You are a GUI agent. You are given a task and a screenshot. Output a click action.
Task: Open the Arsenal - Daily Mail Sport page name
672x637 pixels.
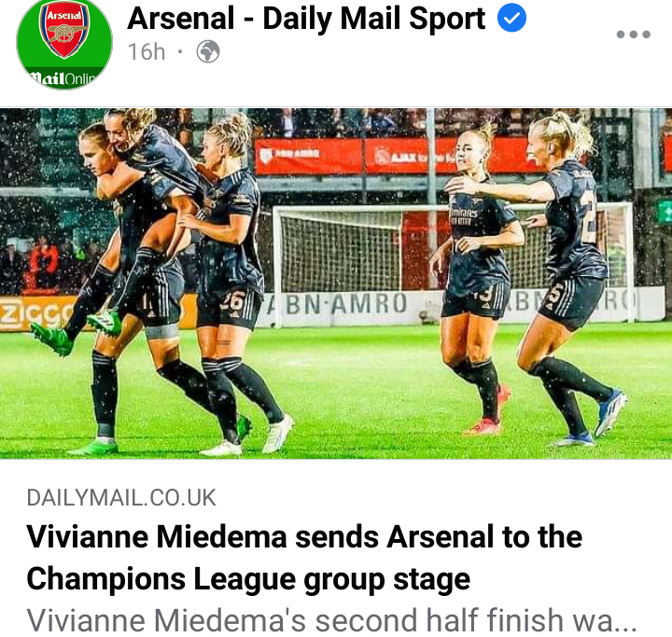point(306,19)
